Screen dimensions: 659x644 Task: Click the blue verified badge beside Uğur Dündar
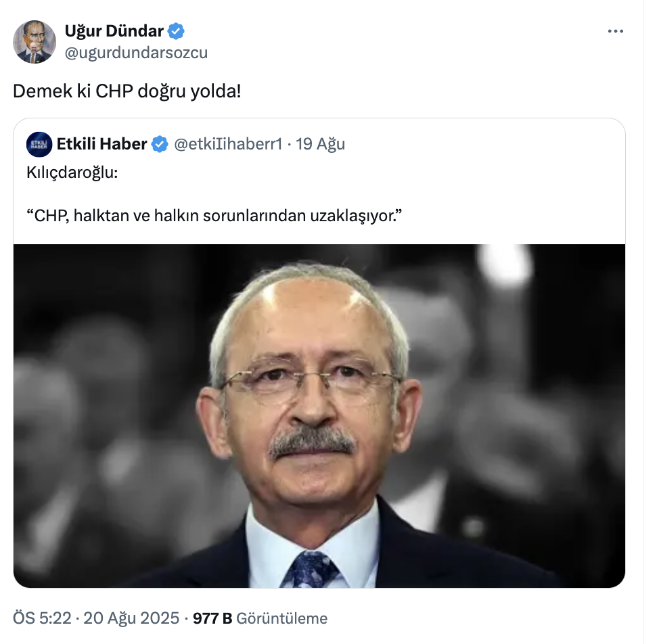click(176, 31)
